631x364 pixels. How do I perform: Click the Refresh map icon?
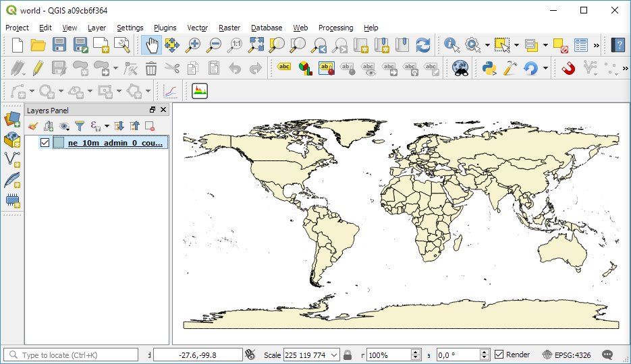(x=423, y=45)
